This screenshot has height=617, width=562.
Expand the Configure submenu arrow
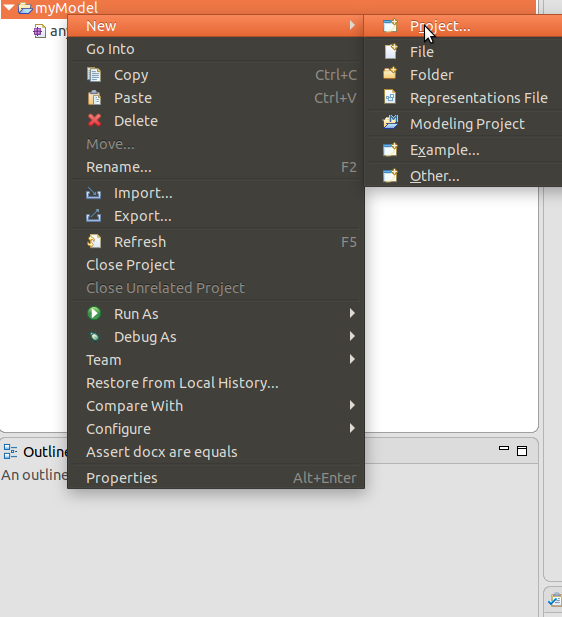(352, 428)
